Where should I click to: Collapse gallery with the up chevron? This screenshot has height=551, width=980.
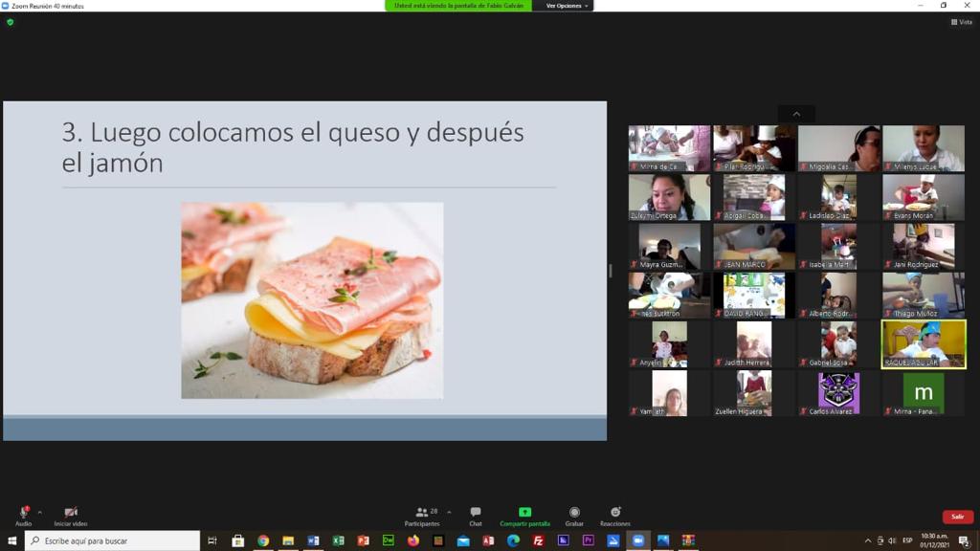[x=796, y=114]
